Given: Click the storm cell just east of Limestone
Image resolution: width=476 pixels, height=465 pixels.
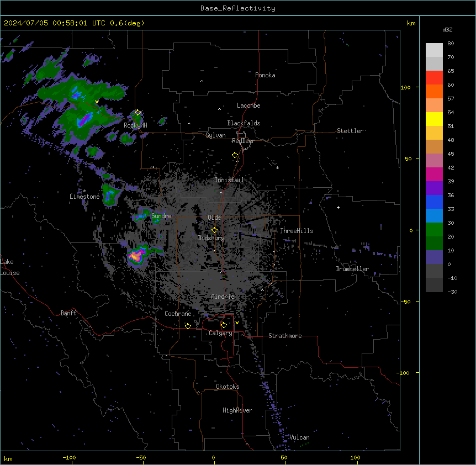Looking at the screenshot, I should (x=110, y=194).
